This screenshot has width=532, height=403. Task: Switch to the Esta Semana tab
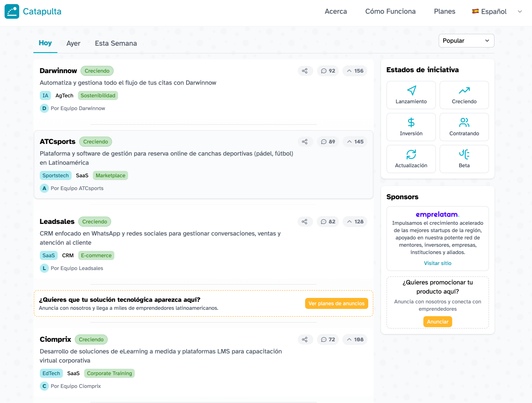click(116, 43)
